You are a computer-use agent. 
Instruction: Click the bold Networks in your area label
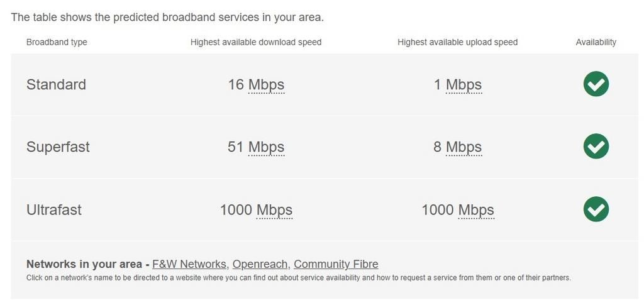[x=84, y=264]
